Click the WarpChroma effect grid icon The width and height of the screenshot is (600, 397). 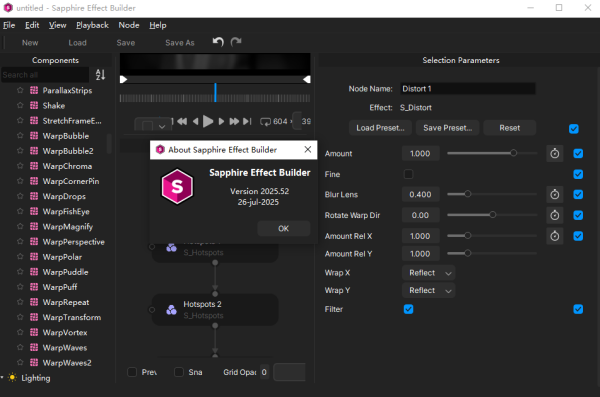point(34,166)
